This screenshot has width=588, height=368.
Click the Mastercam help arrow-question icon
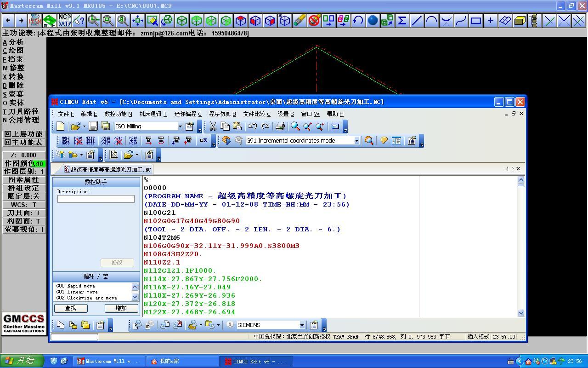[x=79, y=21]
